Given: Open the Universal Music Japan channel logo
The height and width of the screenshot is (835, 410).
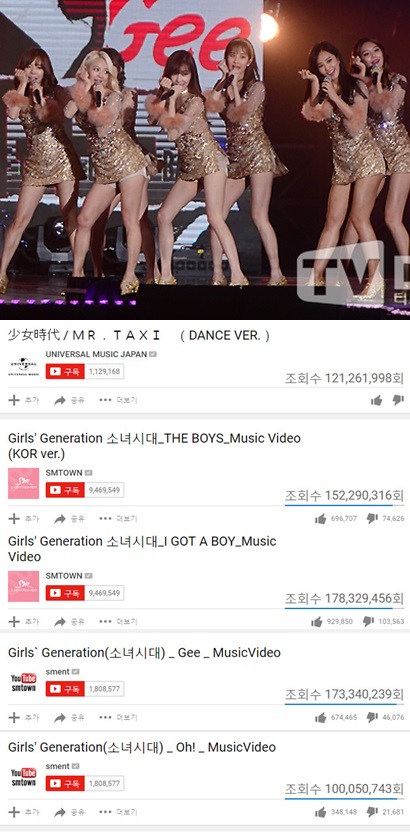Looking at the screenshot, I should pyautogui.click(x=23, y=366).
